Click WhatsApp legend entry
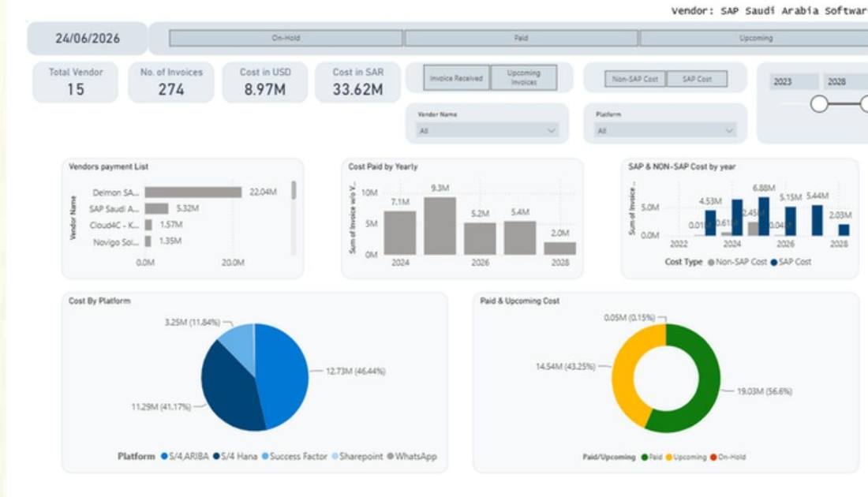Viewport: 868px width, 497px height. point(412,457)
